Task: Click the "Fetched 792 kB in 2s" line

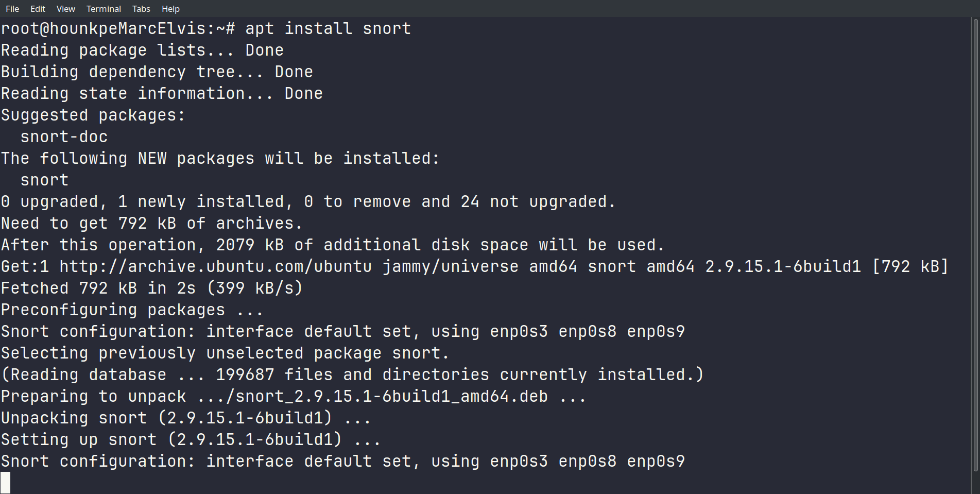Action: [151, 288]
